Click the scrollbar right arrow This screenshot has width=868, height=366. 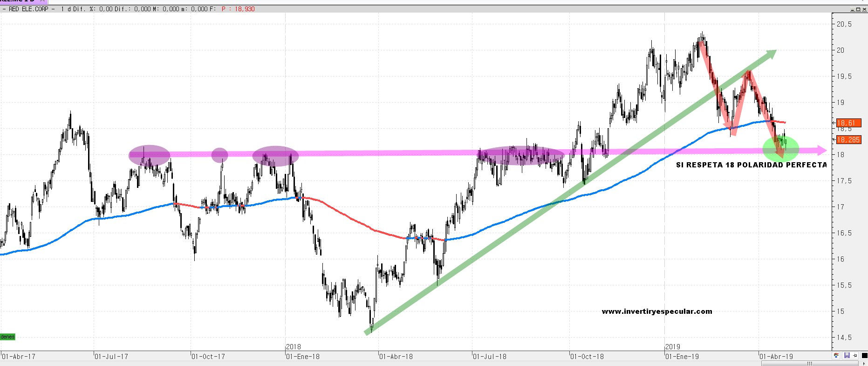click(x=864, y=364)
